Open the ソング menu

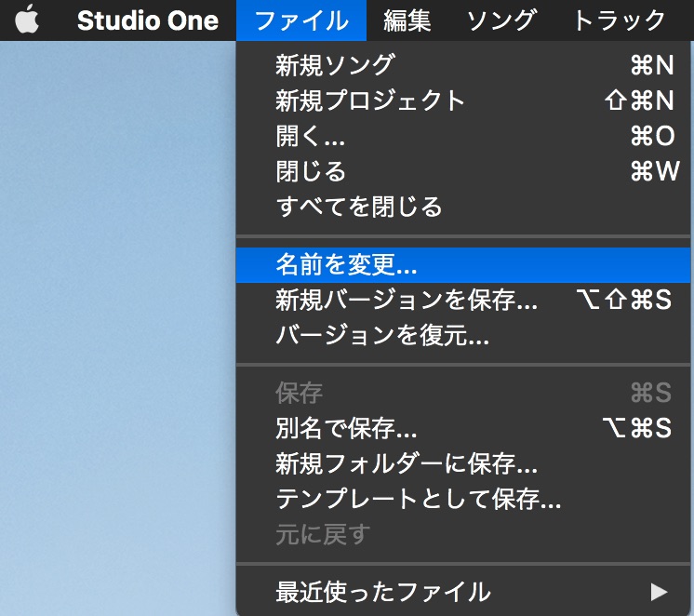[x=500, y=20]
